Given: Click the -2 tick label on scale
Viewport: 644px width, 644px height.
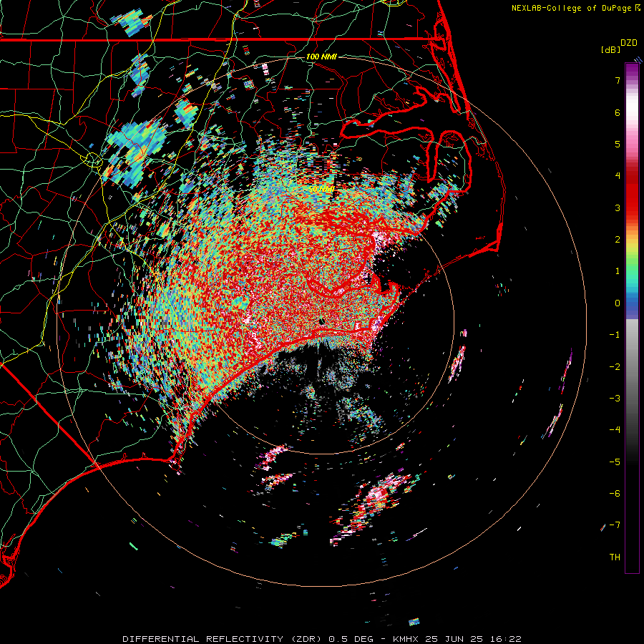Looking at the screenshot, I should (615, 367).
